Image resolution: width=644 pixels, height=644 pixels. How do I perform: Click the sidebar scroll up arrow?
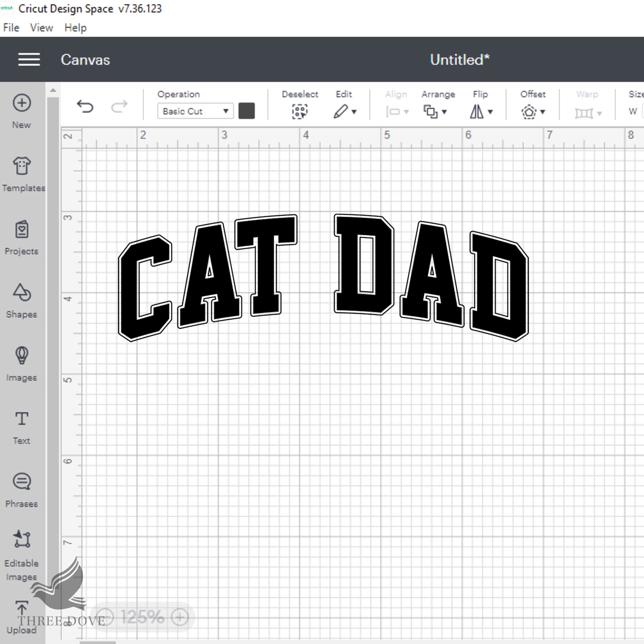click(x=53, y=90)
